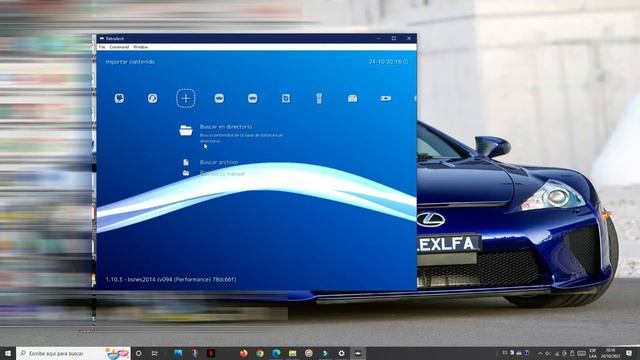
Task: Select the History clock icon in RetroArch
Action: (x=153, y=98)
